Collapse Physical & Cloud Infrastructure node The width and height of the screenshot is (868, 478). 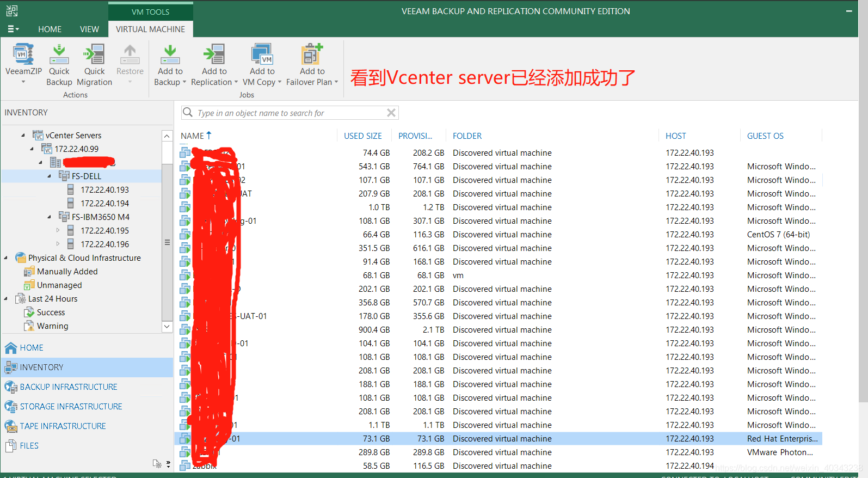[x=6, y=258]
